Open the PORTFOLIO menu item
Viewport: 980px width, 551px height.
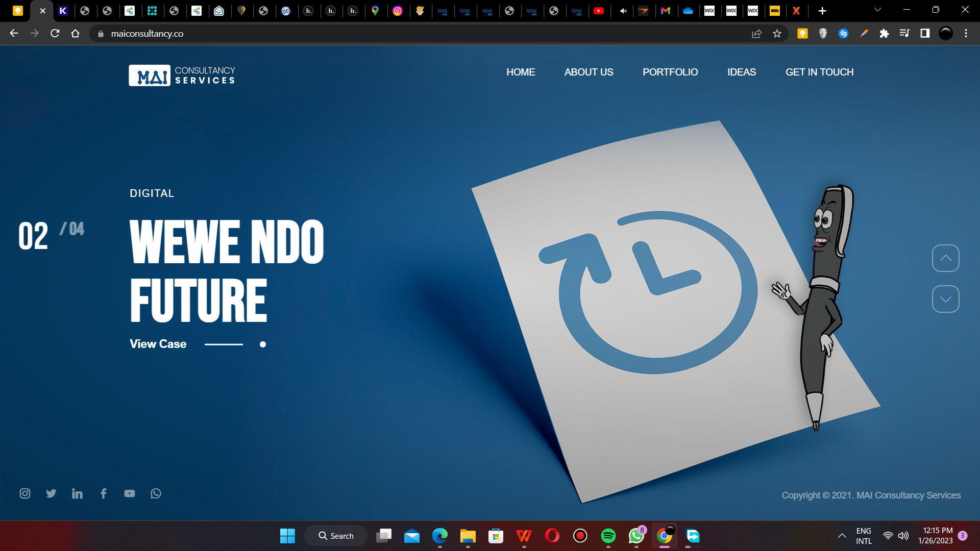tap(670, 72)
